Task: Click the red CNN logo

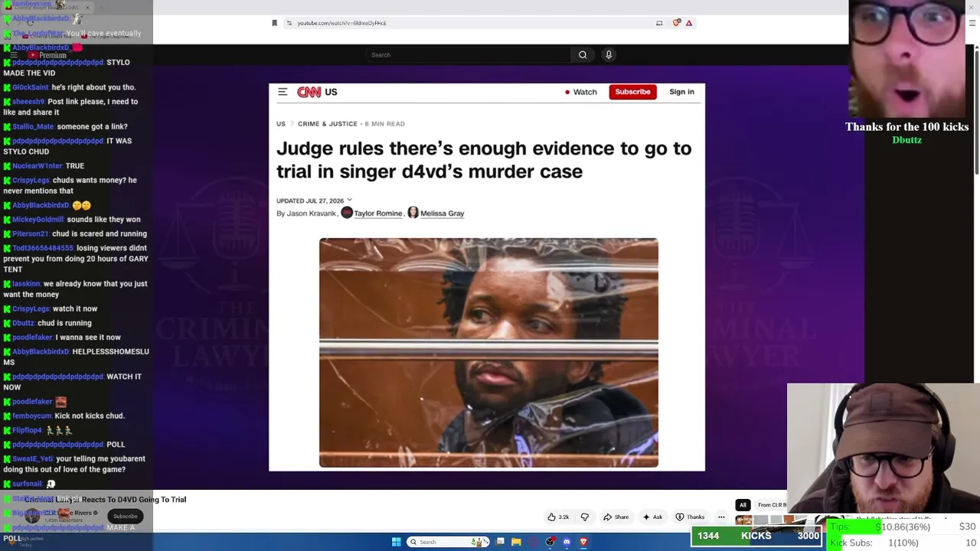Action: tap(309, 92)
